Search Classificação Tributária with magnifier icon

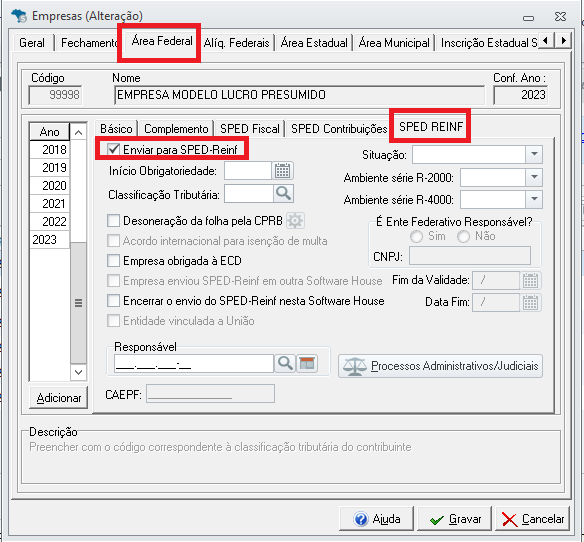pos(283,194)
